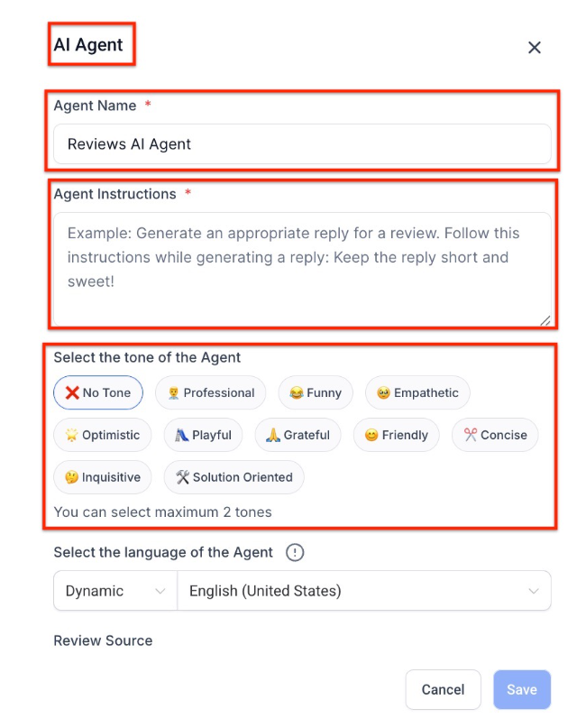The image size is (586, 728).
Task: Choose the Concise tone chip
Action: coord(495,435)
